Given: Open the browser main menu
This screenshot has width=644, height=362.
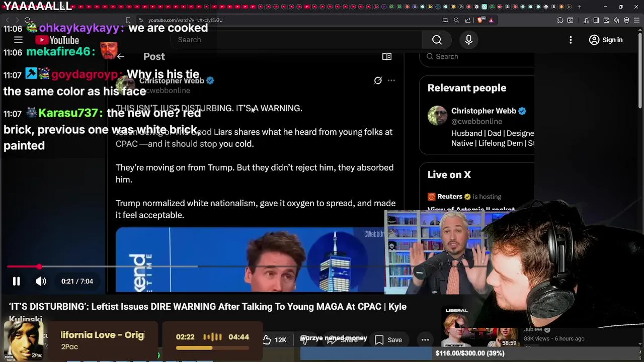Looking at the screenshot, I should click(636, 20).
